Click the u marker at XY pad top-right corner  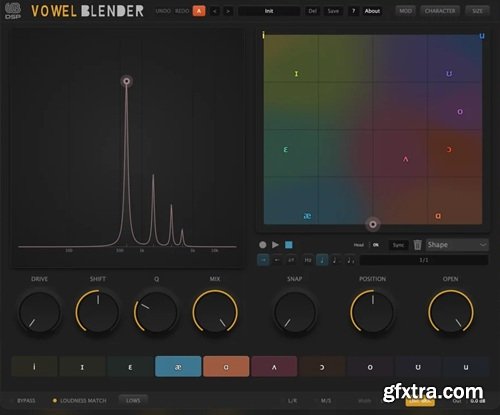(x=482, y=36)
